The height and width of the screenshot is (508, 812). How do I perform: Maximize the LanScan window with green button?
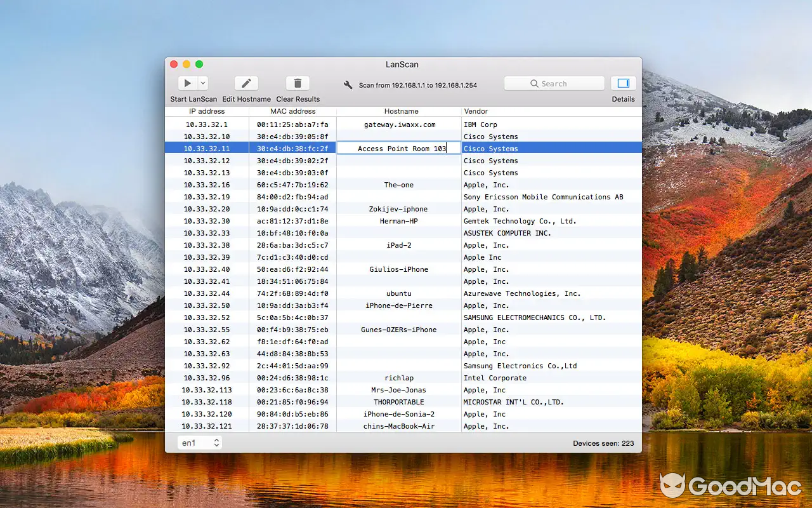199,64
